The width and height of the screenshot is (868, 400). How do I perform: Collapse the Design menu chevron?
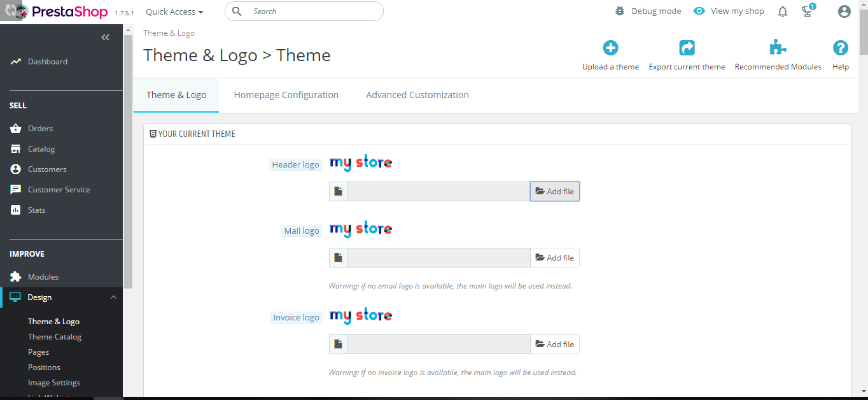point(113,297)
